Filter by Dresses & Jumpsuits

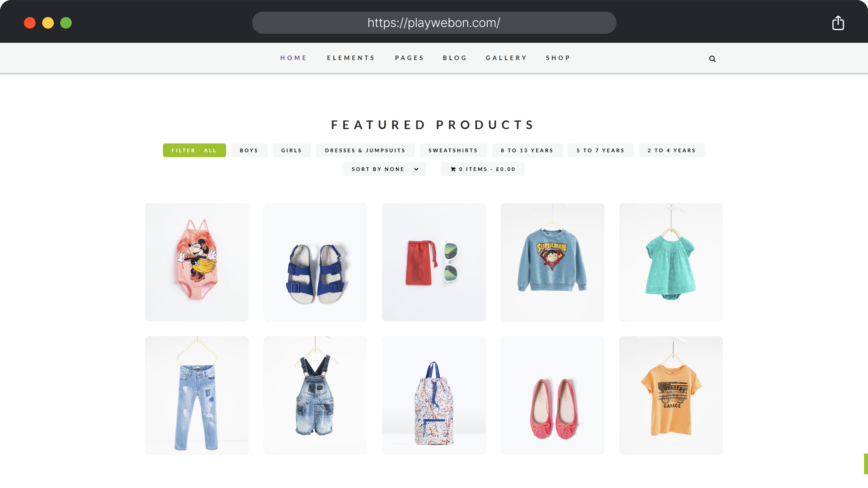[365, 150]
